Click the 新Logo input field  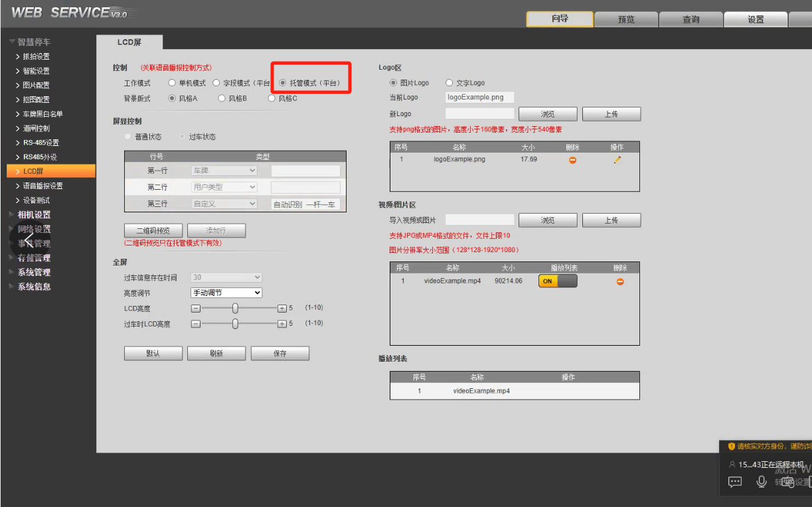(479, 113)
